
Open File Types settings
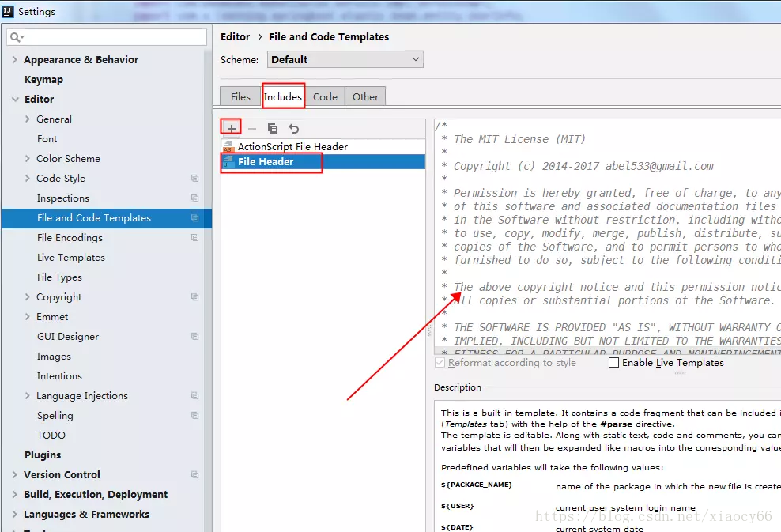pyautogui.click(x=59, y=277)
